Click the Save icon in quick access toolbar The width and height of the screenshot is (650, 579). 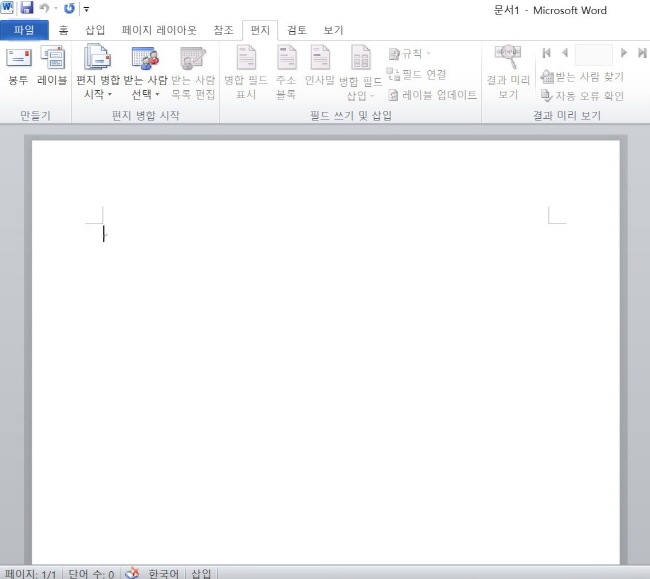pyautogui.click(x=27, y=8)
